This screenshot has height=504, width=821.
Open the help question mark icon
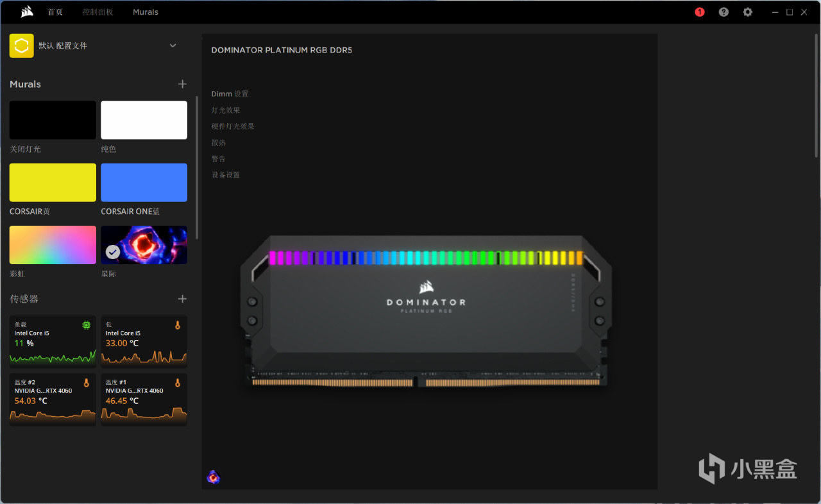click(724, 12)
